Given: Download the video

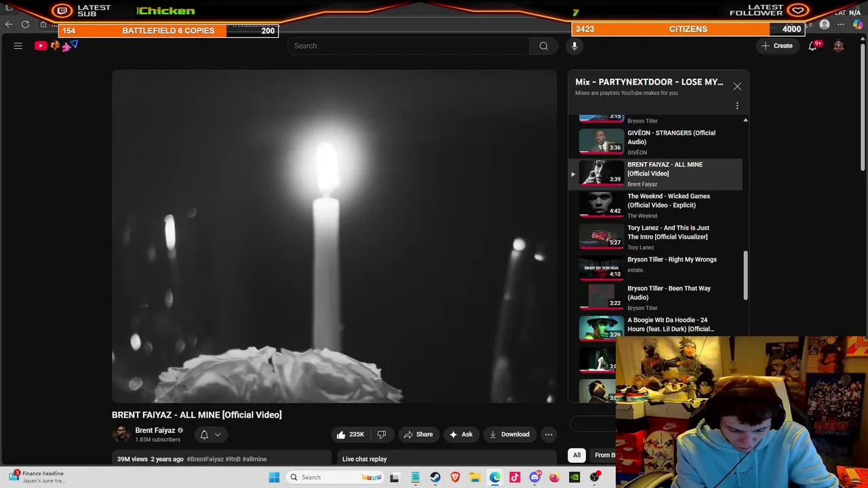Looking at the screenshot, I should click(509, 434).
